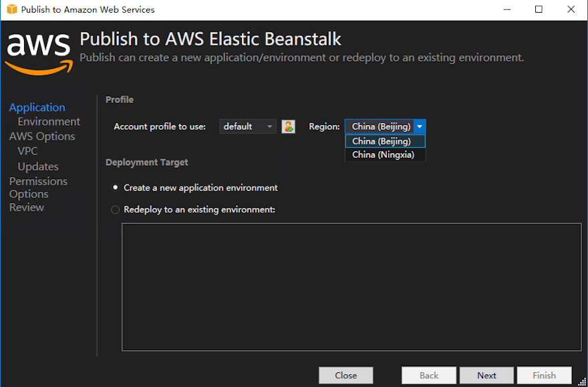
Task: Click the 'Deployment Target' heading
Action: pyautogui.click(x=147, y=162)
